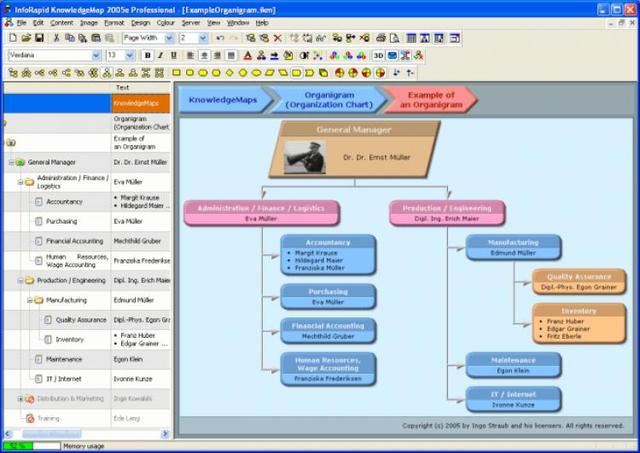Toggle bold formatting
Viewport: 640px width, 453px height.
[147, 56]
